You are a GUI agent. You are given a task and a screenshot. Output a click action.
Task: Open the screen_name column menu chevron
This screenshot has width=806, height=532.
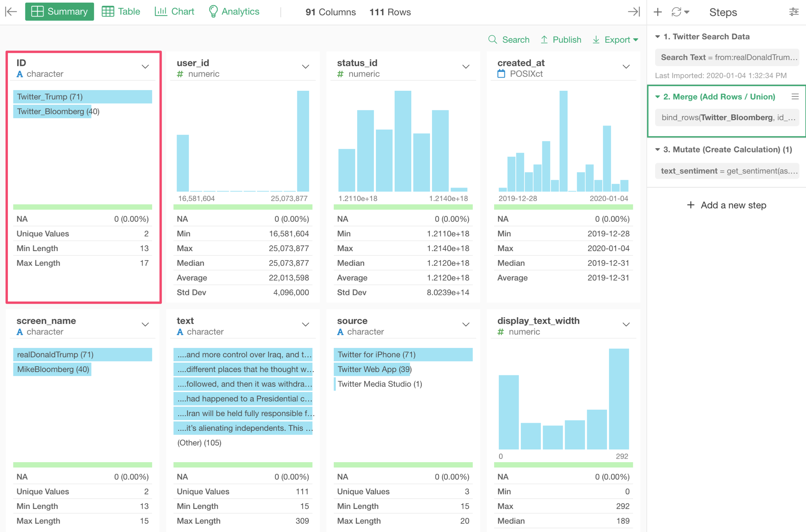[x=145, y=324]
